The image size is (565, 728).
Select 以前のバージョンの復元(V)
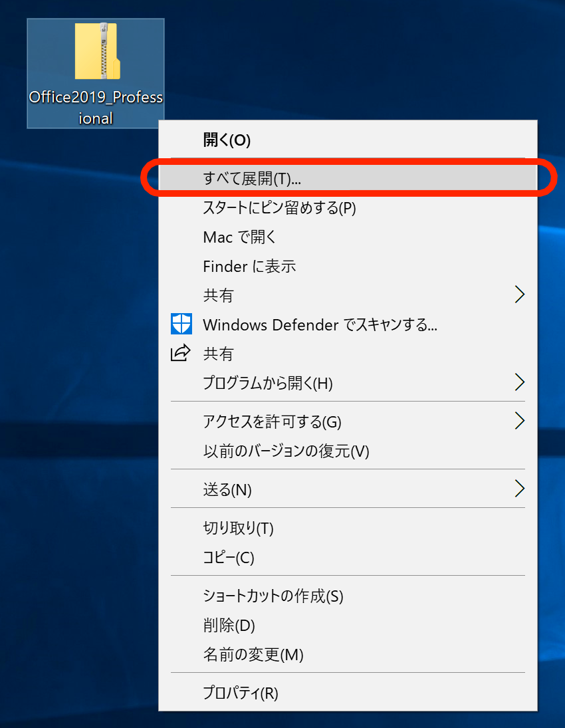pos(348,451)
